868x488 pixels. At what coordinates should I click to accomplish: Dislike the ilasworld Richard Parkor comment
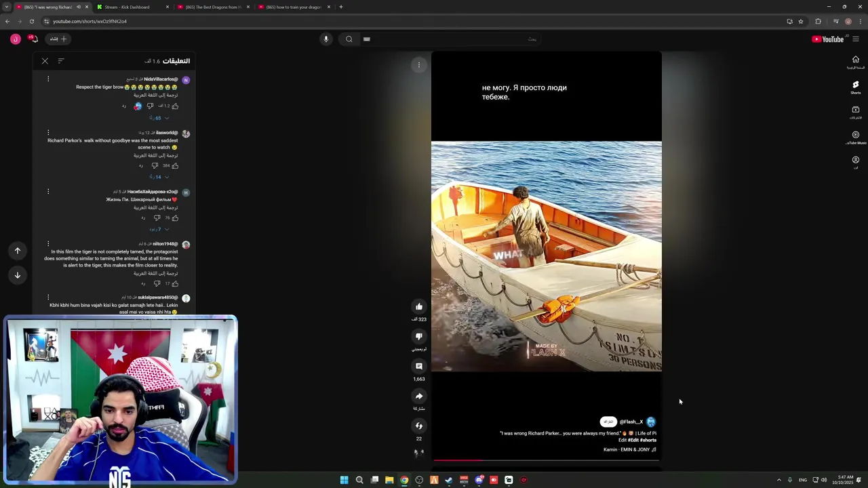click(155, 165)
